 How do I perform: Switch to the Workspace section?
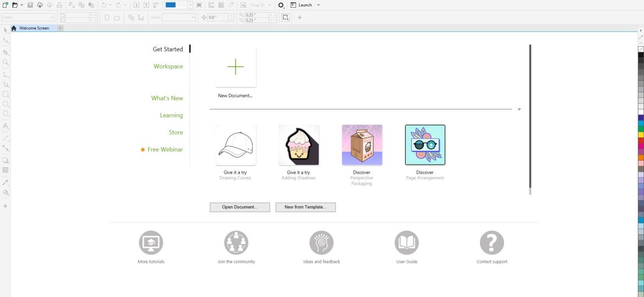coord(168,67)
